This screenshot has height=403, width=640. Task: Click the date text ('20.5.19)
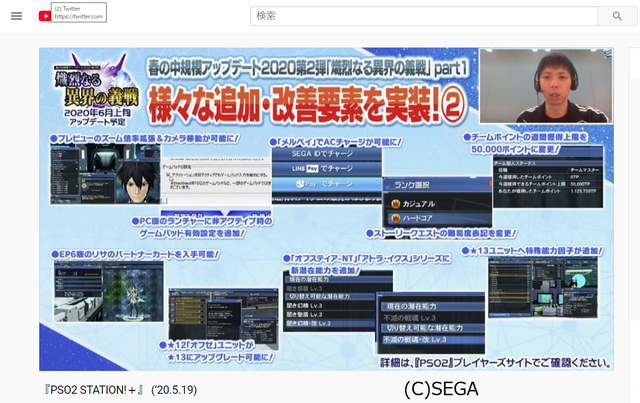[174, 390]
